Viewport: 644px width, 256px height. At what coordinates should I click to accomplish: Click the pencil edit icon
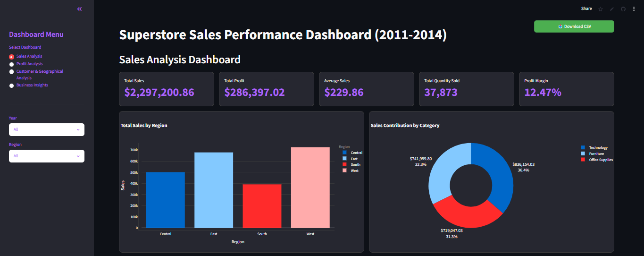612,9
